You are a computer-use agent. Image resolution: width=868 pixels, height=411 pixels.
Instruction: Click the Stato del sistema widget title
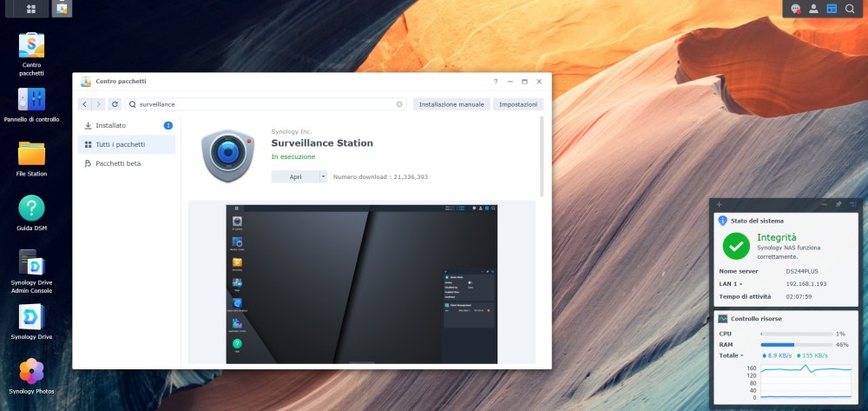coord(757,221)
